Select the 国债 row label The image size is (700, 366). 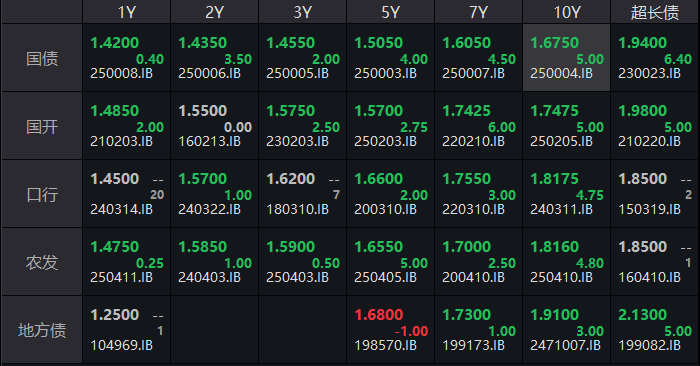42,58
